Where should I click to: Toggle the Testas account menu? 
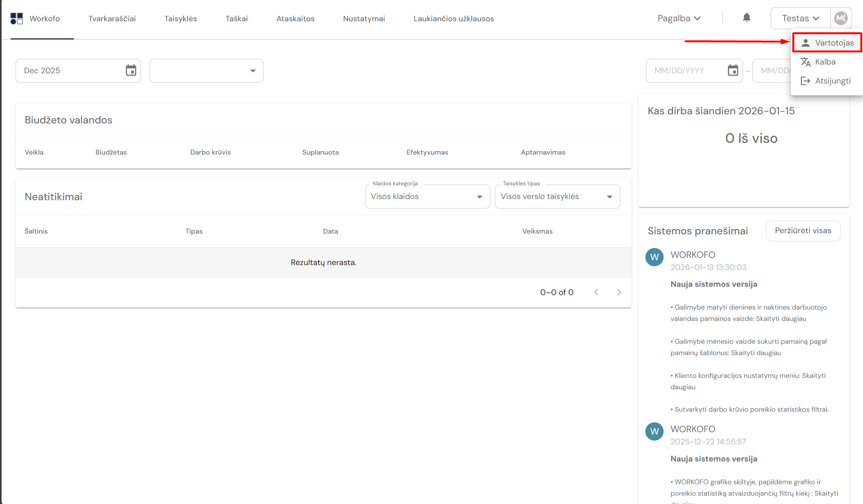point(800,18)
